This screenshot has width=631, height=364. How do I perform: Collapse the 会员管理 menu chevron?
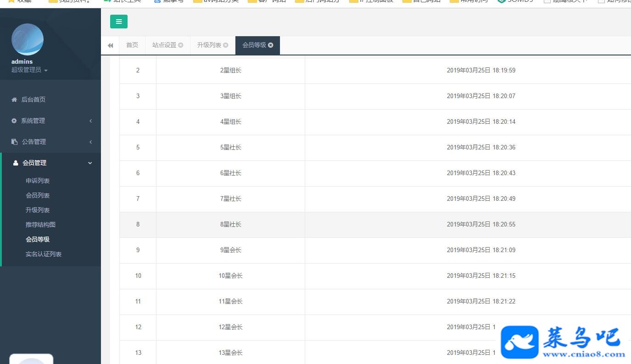click(90, 163)
